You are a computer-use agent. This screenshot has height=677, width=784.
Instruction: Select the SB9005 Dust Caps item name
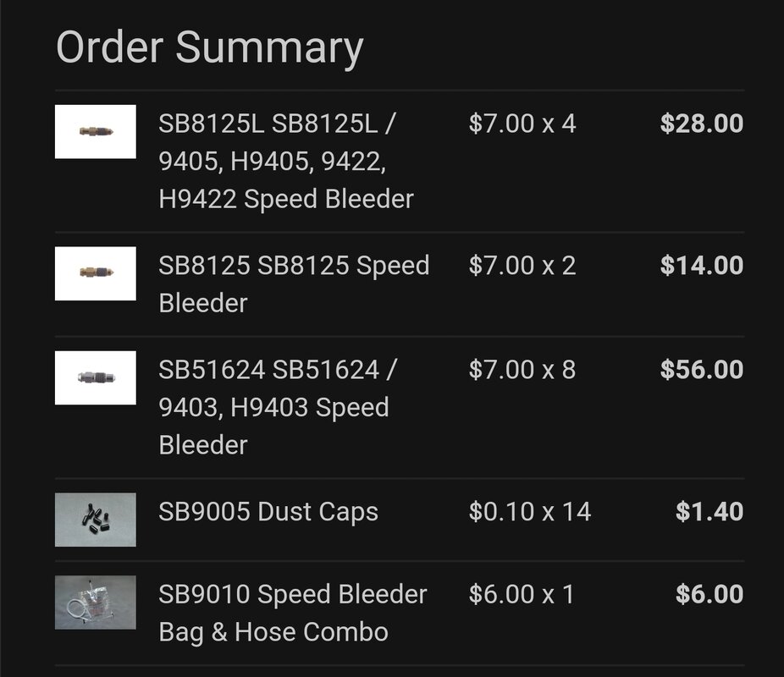click(268, 512)
